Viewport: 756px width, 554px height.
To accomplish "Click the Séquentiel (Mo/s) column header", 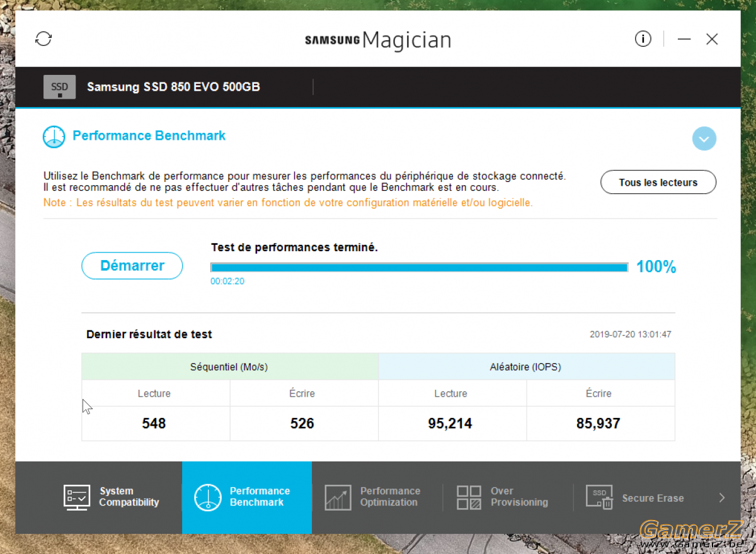I will click(x=230, y=366).
